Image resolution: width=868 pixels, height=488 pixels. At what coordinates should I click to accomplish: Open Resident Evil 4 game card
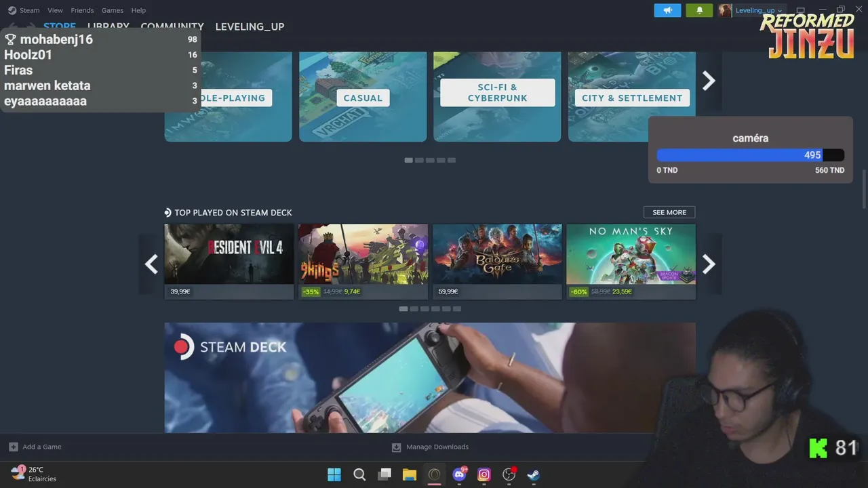pos(229,262)
